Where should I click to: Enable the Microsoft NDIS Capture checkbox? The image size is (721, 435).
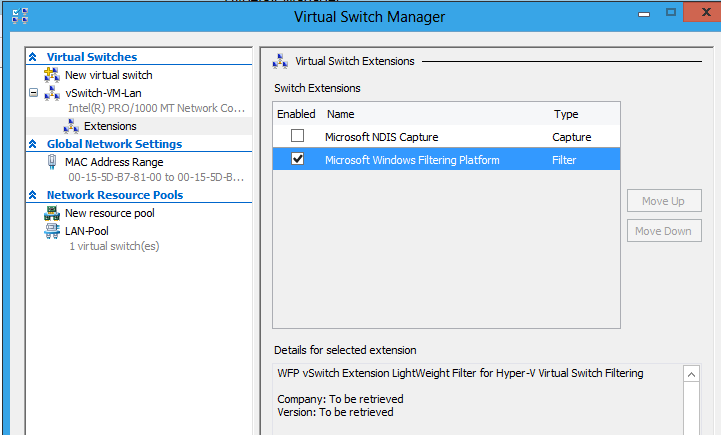pyautogui.click(x=298, y=136)
